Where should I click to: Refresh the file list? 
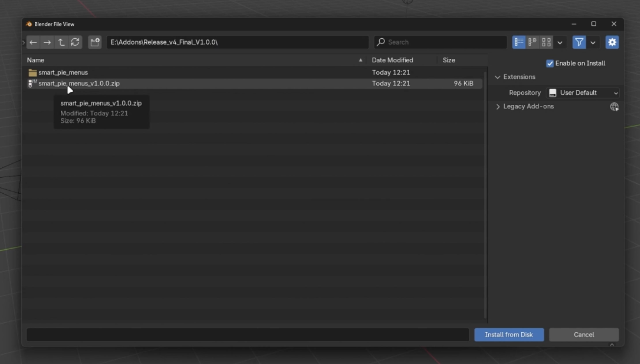pos(75,42)
